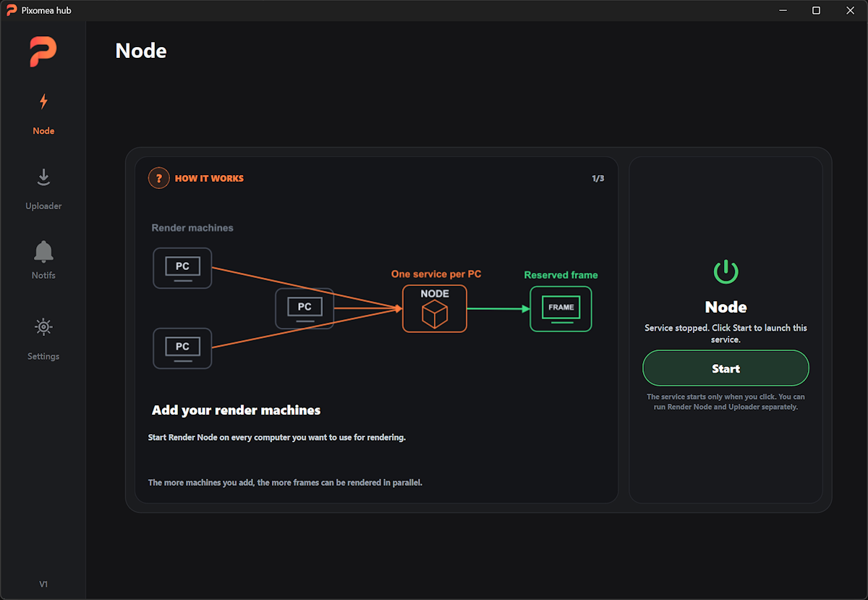Viewport: 868px width, 600px height.
Task: Click the V1 version label
Action: pos(43,584)
